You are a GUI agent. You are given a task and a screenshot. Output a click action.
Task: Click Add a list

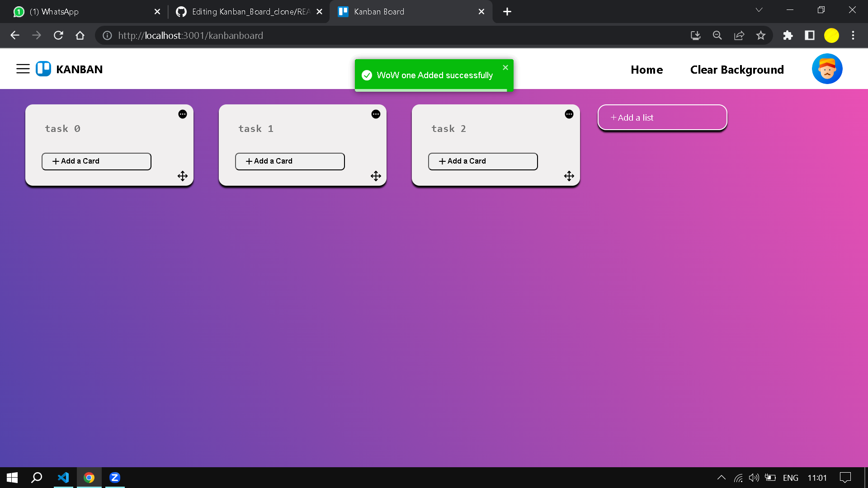(x=661, y=117)
